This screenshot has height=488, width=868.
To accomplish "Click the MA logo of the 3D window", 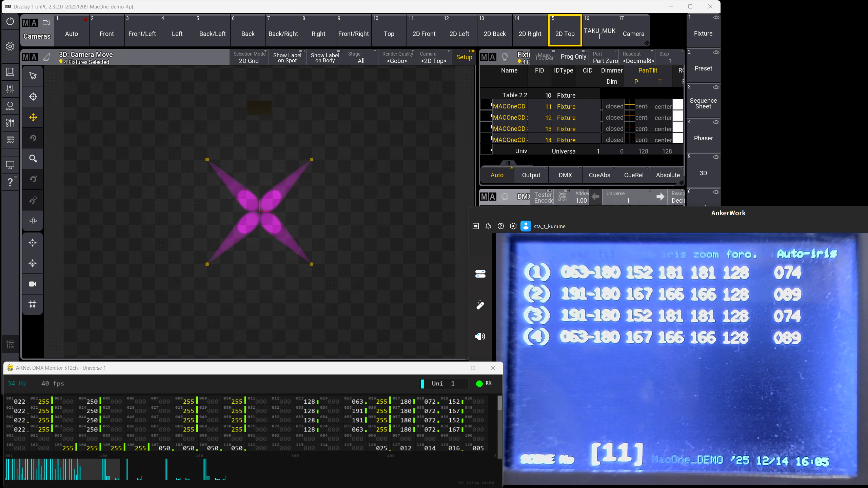I will pos(30,57).
